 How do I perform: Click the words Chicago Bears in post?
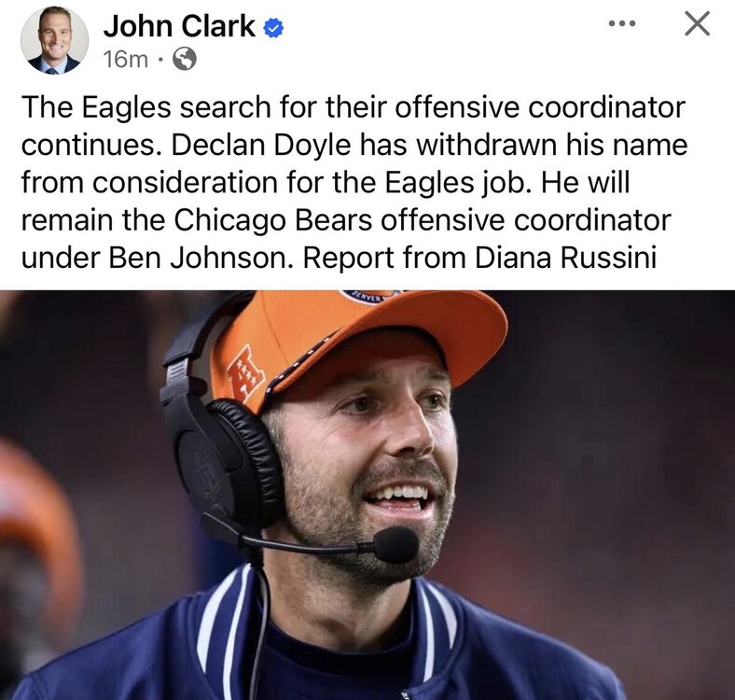273,220
